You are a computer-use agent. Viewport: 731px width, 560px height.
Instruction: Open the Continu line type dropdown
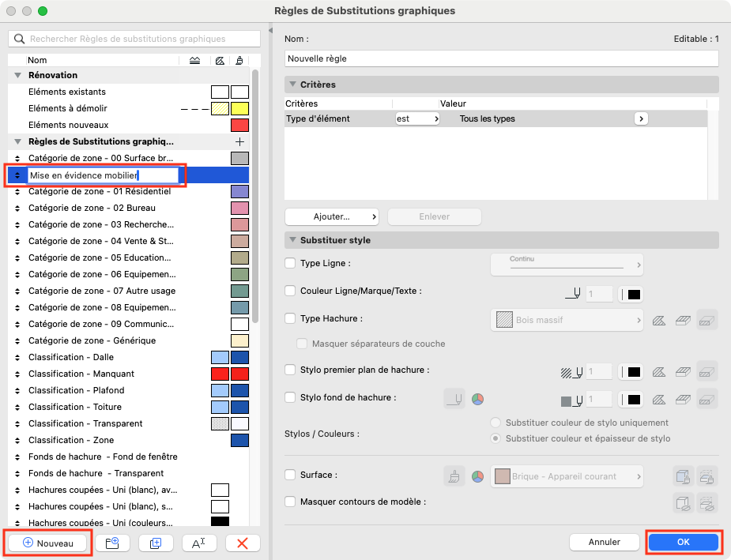(x=567, y=265)
